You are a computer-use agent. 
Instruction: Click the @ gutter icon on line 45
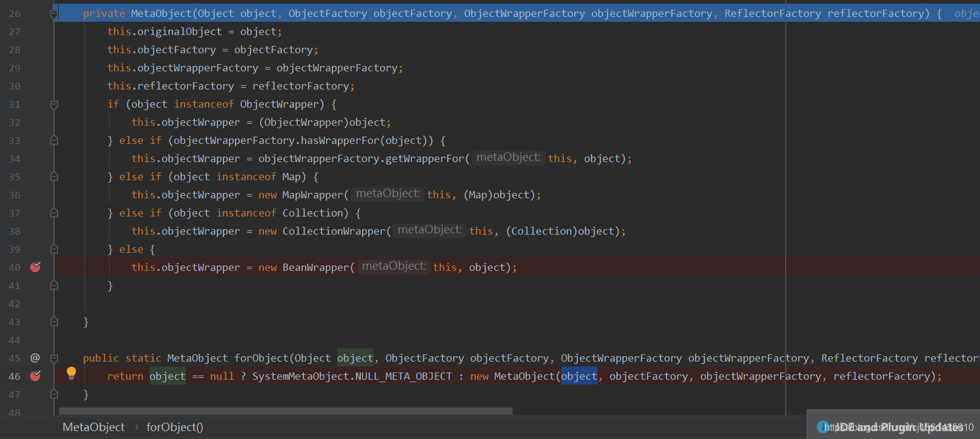point(35,357)
